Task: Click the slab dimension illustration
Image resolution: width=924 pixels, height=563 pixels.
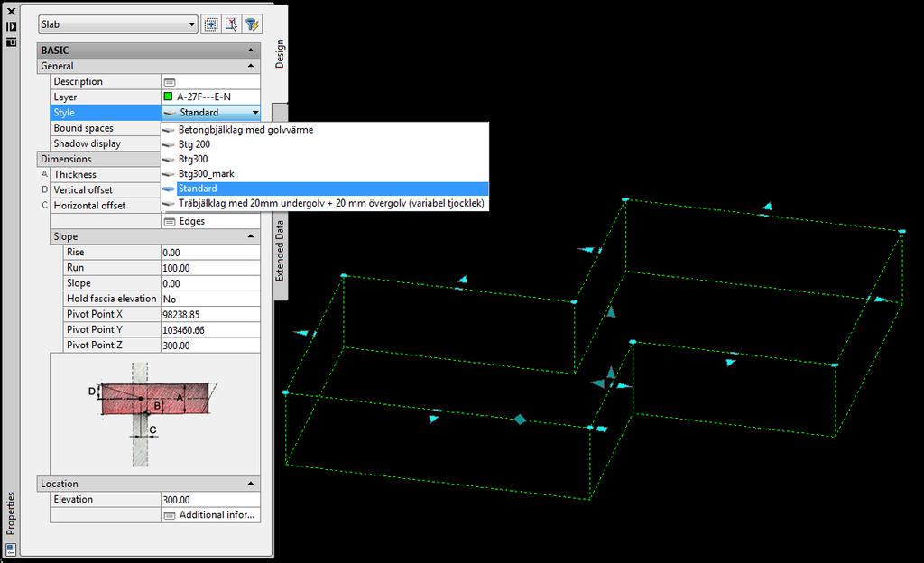Action: coord(155,414)
